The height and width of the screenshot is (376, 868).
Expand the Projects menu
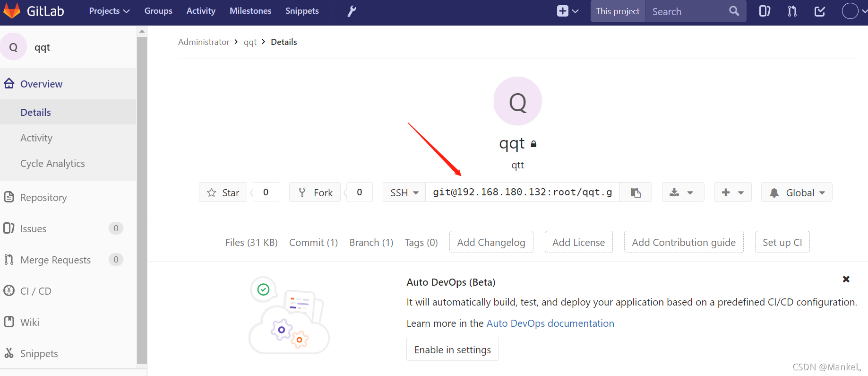coord(109,11)
